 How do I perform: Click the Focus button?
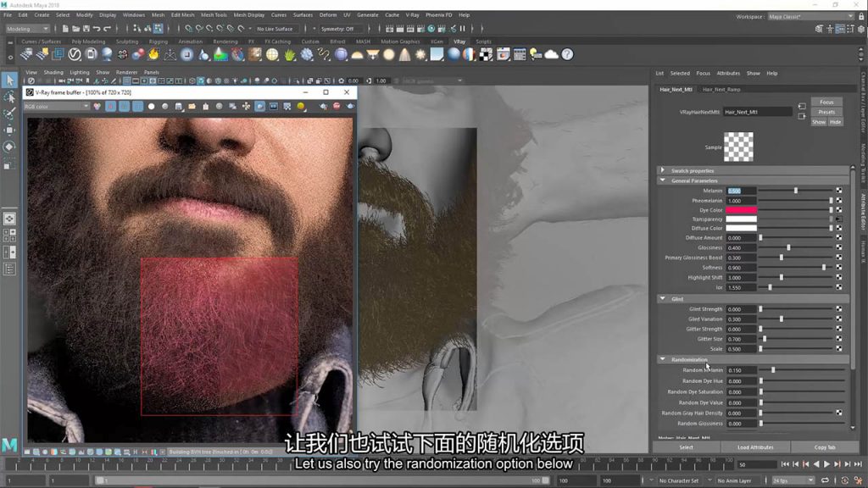(826, 103)
